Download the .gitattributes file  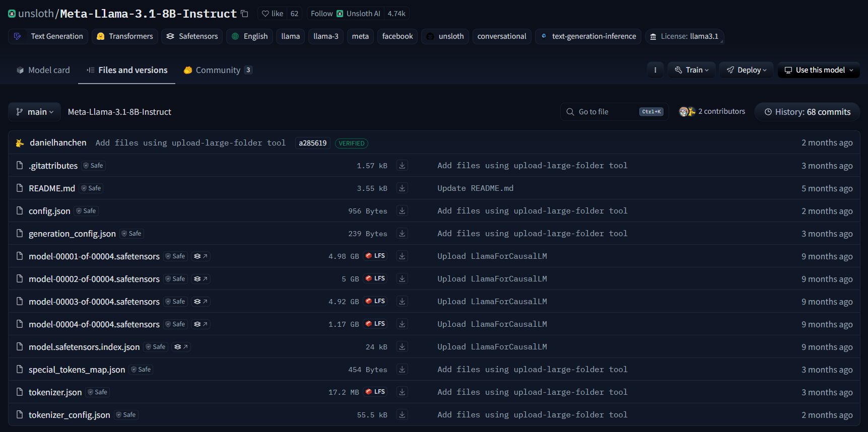tap(402, 165)
